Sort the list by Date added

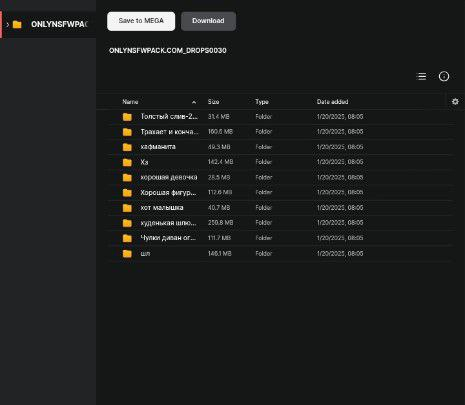click(x=332, y=102)
